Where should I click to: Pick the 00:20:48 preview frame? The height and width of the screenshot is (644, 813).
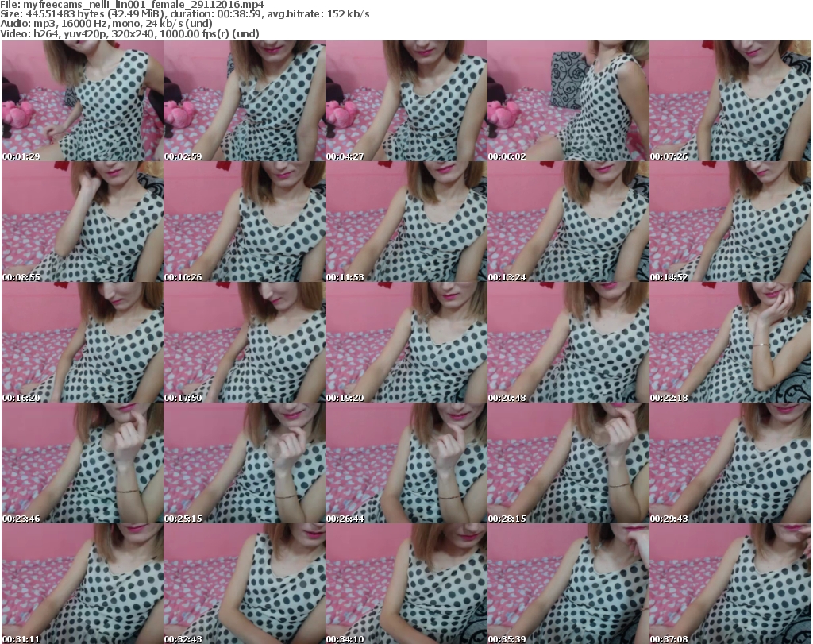(x=568, y=343)
